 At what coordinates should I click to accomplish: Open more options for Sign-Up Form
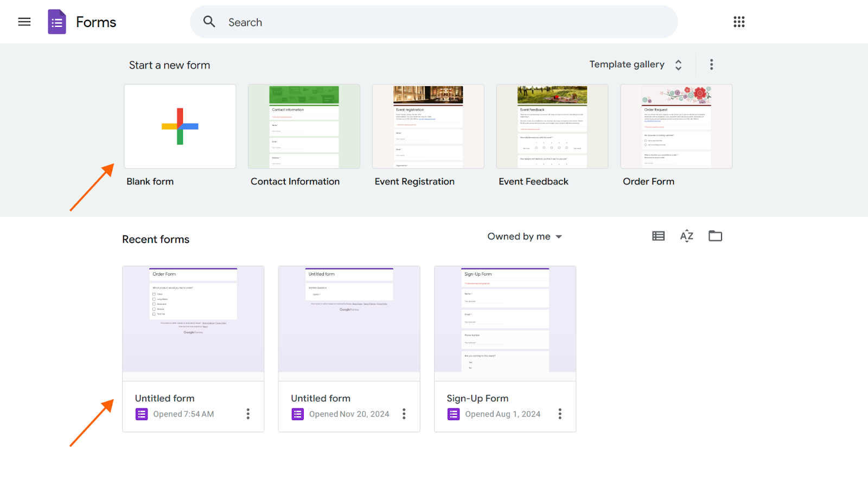(x=560, y=414)
